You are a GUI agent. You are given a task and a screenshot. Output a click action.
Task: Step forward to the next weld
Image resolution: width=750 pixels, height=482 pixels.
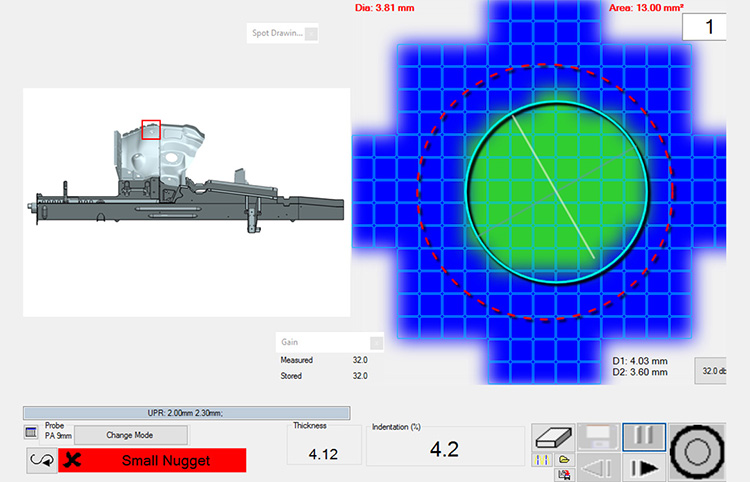coord(644,467)
